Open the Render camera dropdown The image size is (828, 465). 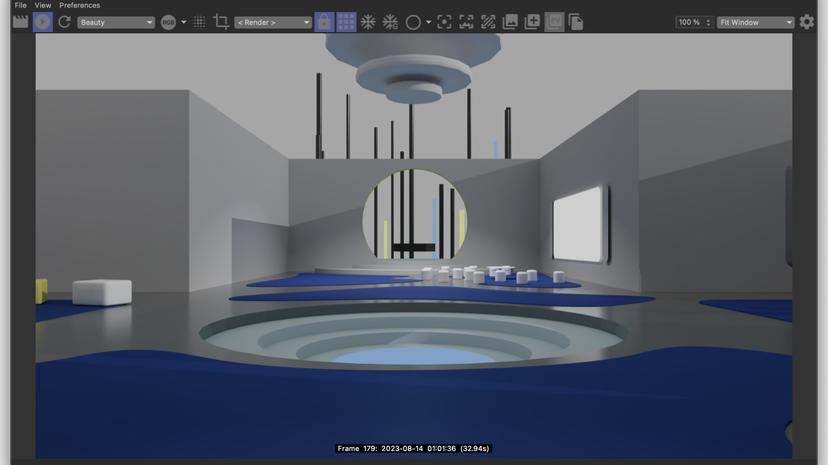click(x=273, y=22)
